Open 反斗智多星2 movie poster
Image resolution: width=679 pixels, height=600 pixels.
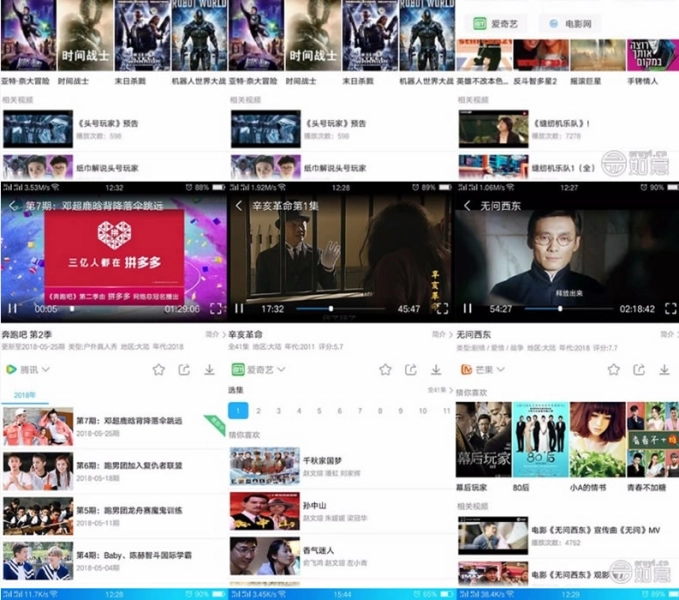(541, 55)
